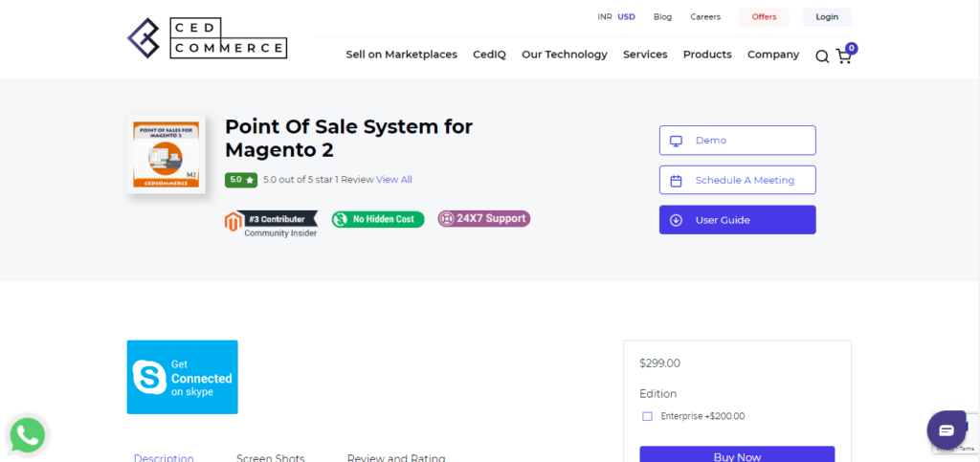This screenshot has width=980, height=462.
Task: Click the $299.00 price text
Action: click(x=659, y=363)
